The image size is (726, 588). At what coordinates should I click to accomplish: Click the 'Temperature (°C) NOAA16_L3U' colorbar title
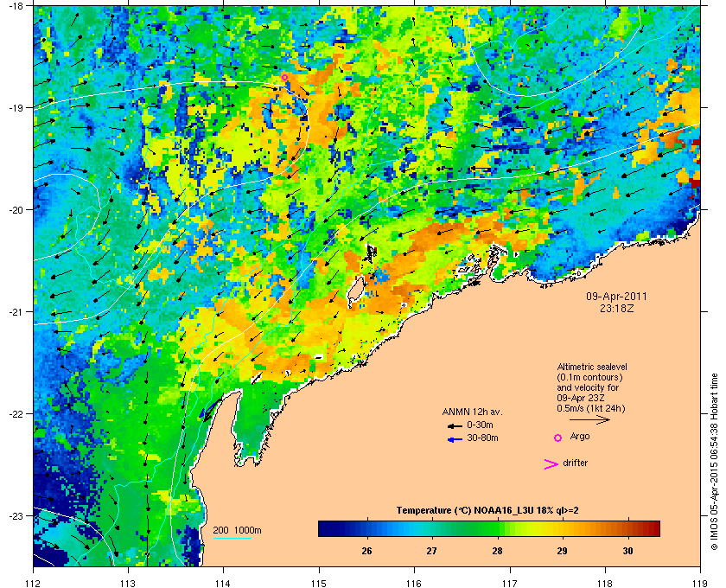pos(465,511)
